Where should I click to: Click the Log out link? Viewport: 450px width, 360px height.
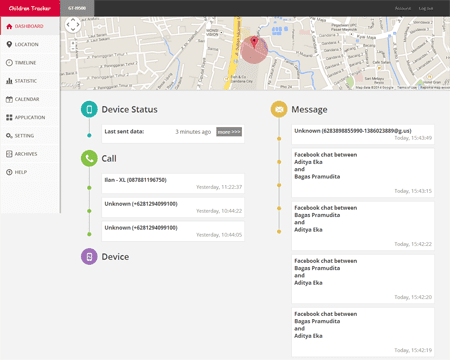pos(426,8)
